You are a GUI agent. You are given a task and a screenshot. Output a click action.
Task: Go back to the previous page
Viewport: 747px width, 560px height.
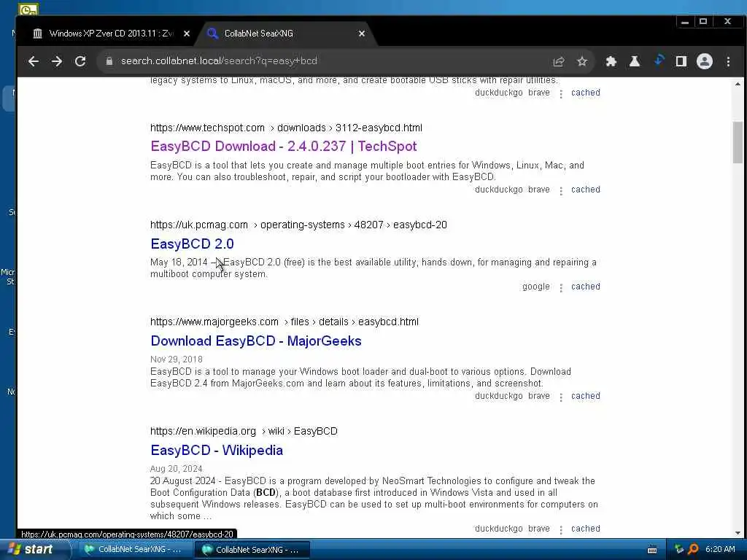[x=34, y=61]
